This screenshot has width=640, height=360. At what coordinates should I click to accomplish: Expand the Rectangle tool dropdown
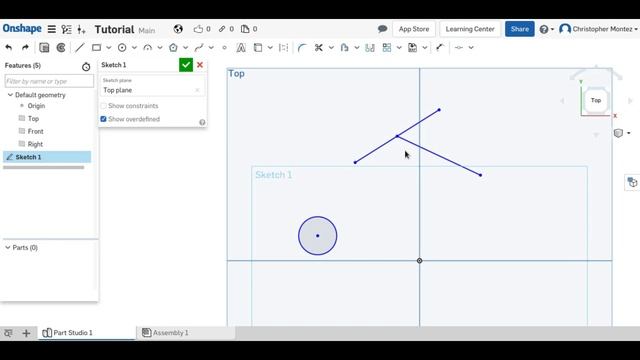[109, 48]
